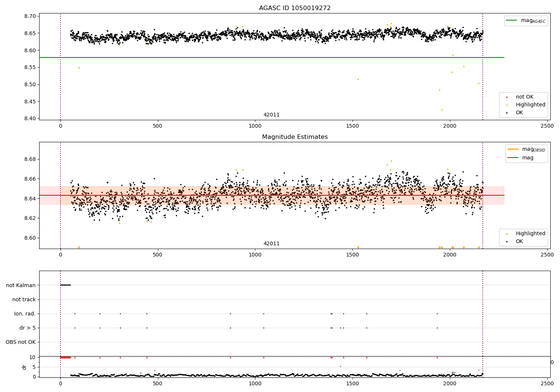Click the green mag AGASC legend line
Viewport: 560px width, 392px height.
512,21
